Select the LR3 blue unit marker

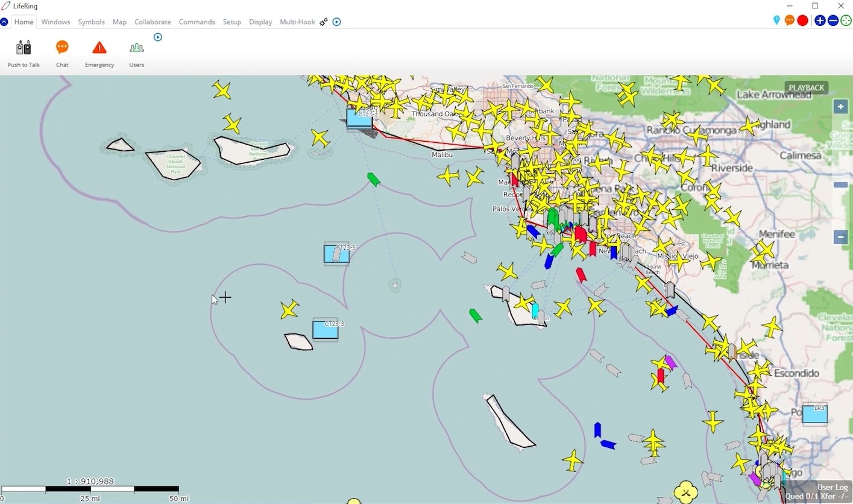point(814,414)
